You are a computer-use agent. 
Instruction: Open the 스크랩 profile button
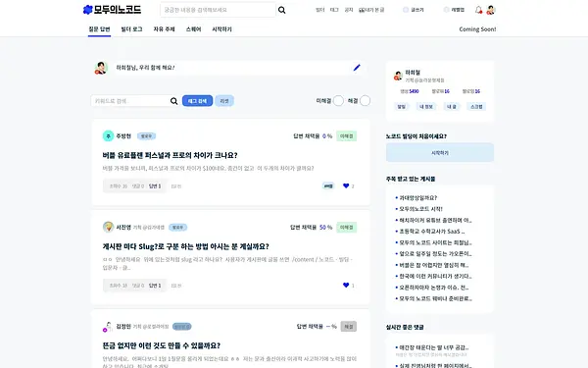[x=476, y=107]
